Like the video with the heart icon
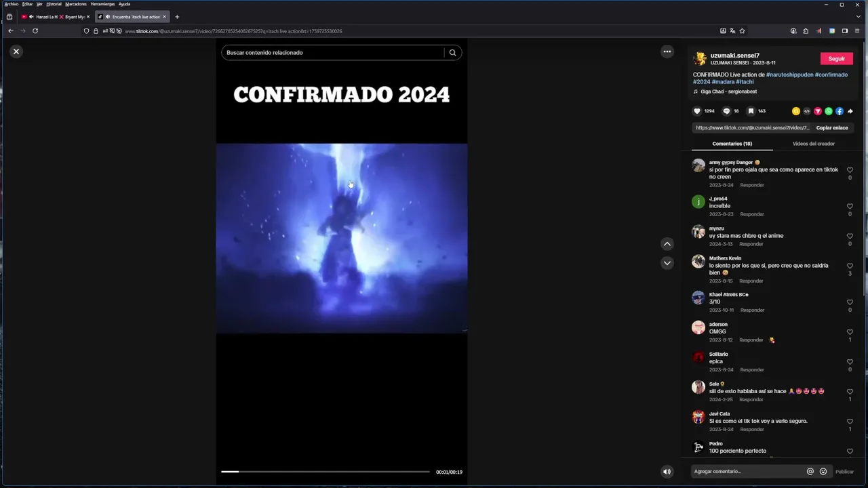Image resolution: width=868 pixels, height=488 pixels. click(696, 111)
